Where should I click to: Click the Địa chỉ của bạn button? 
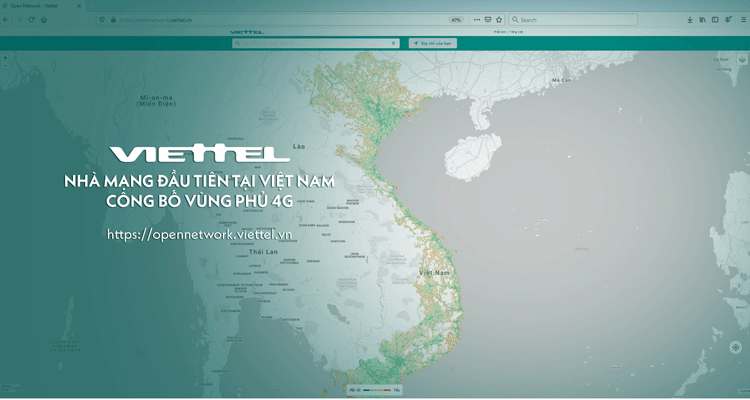pos(433,43)
